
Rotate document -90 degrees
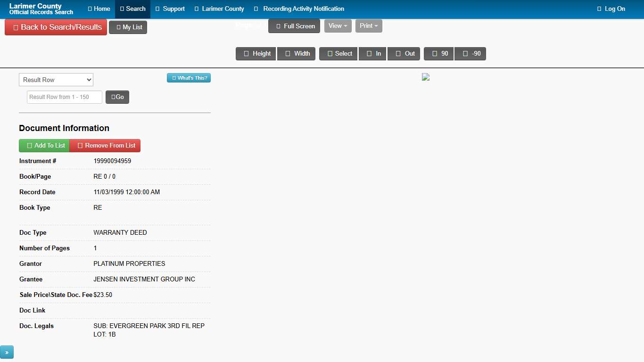(x=470, y=54)
